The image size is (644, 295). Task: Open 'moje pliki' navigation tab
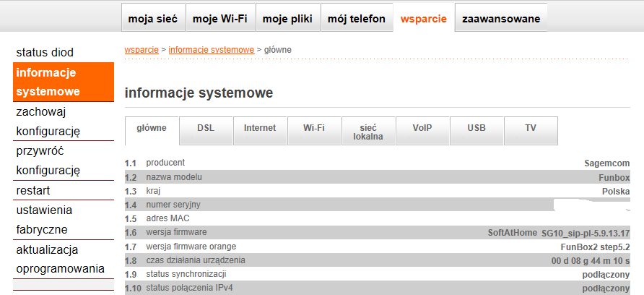[287, 19]
